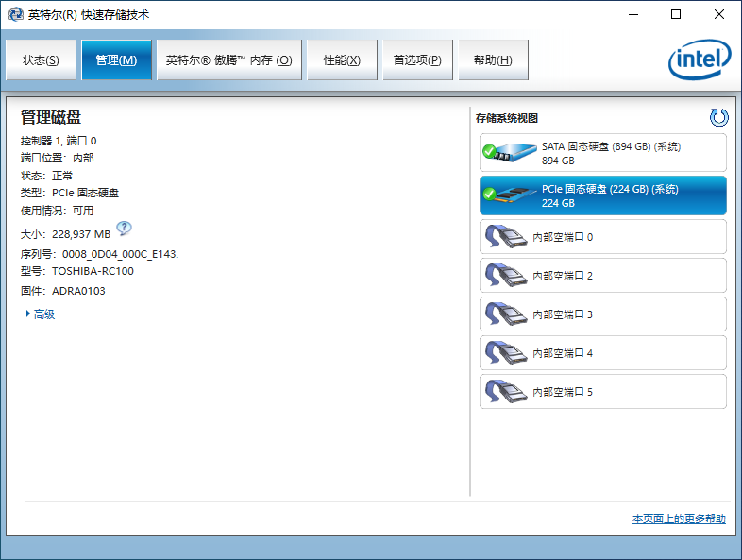This screenshot has width=742, height=560.
Task: Click the PCIe SSD drive icon
Action: tap(509, 195)
